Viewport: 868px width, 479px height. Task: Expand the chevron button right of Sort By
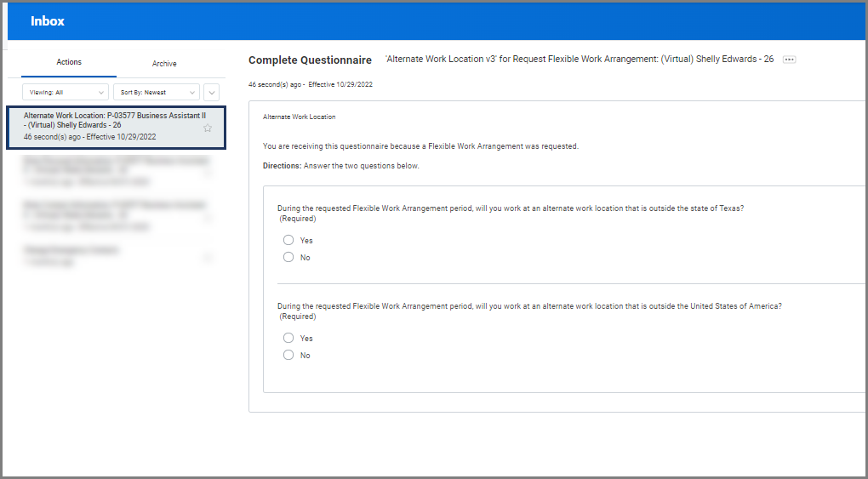(212, 92)
